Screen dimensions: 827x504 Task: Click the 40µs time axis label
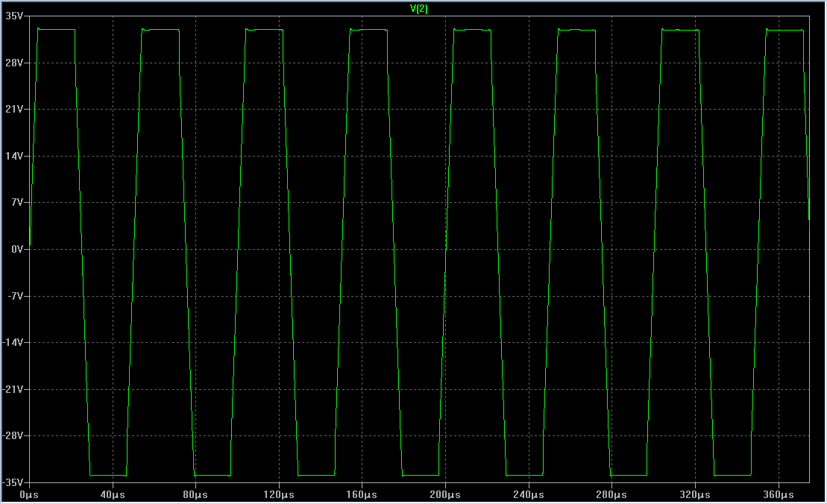click(x=113, y=495)
